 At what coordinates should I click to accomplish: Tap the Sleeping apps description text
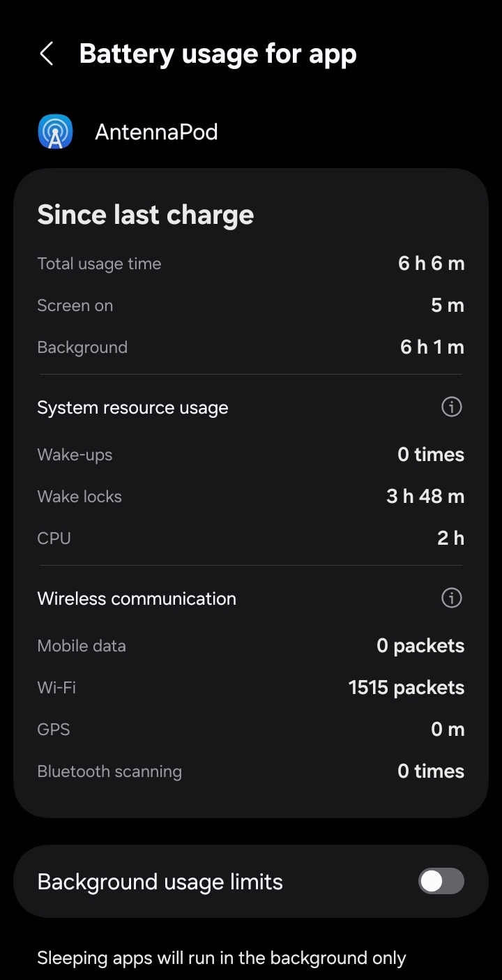pos(221,958)
